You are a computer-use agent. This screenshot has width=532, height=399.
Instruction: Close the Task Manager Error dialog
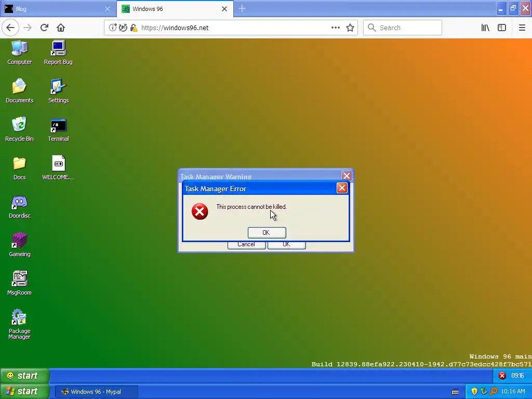[x=342, y=188]
